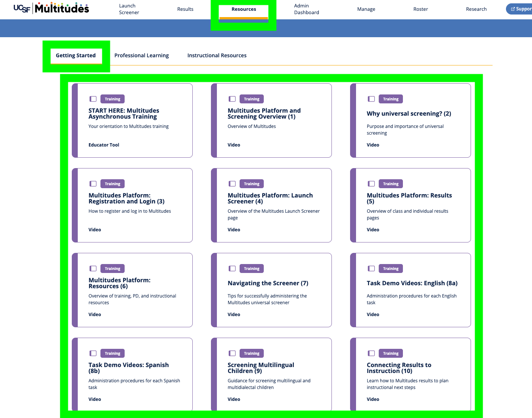The image size is (532, 418).
Task: Click Training tag on Connecting Results to Instruction card
Action: click(x=391, y=353)
